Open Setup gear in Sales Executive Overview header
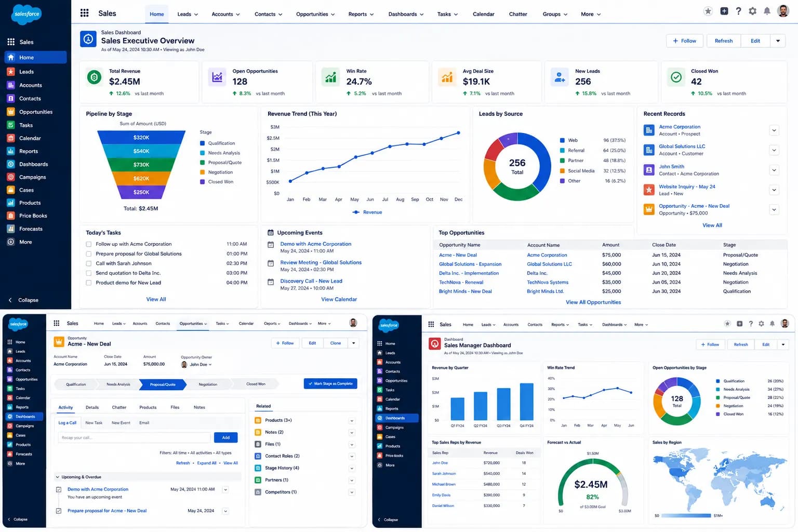The image size is (798, 532). point(752,11)
